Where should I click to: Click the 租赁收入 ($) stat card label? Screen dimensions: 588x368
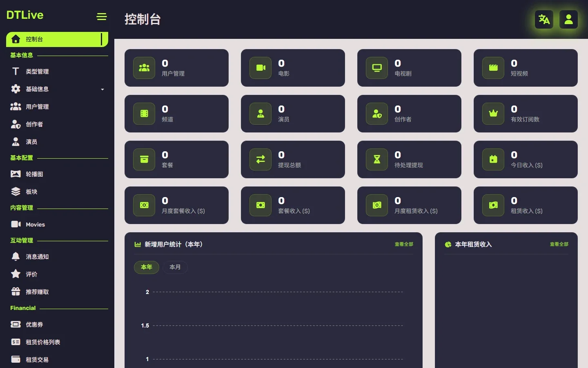pos(527,211)
